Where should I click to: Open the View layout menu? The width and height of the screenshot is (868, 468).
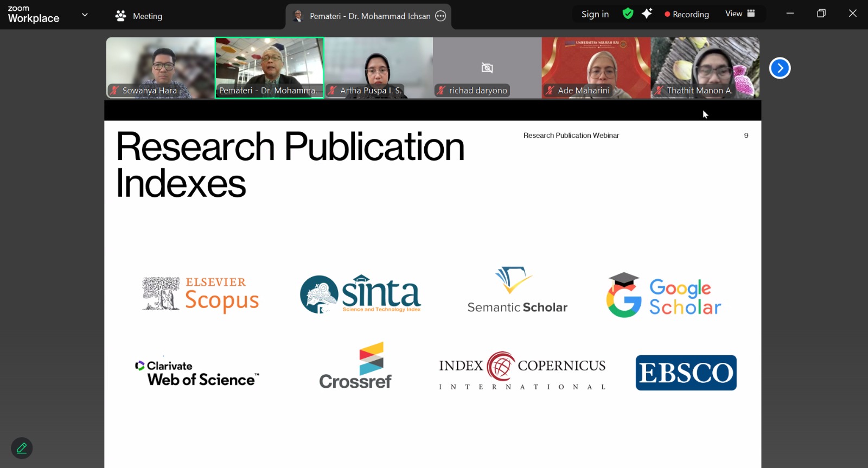[740, 14]
